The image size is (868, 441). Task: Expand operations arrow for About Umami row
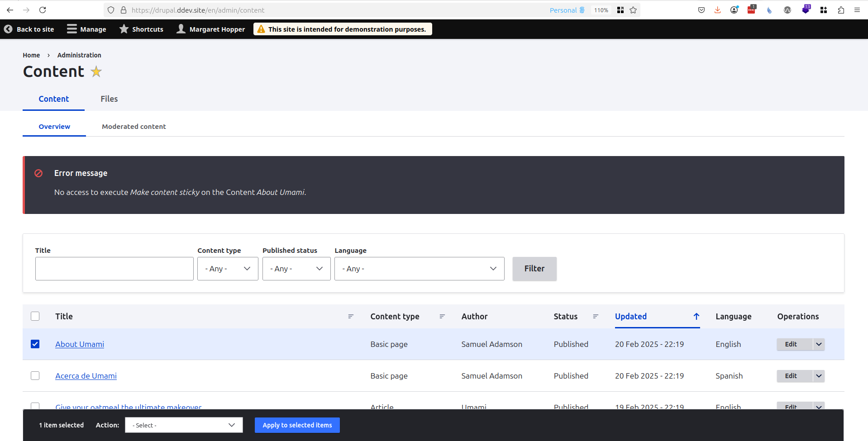819,344
